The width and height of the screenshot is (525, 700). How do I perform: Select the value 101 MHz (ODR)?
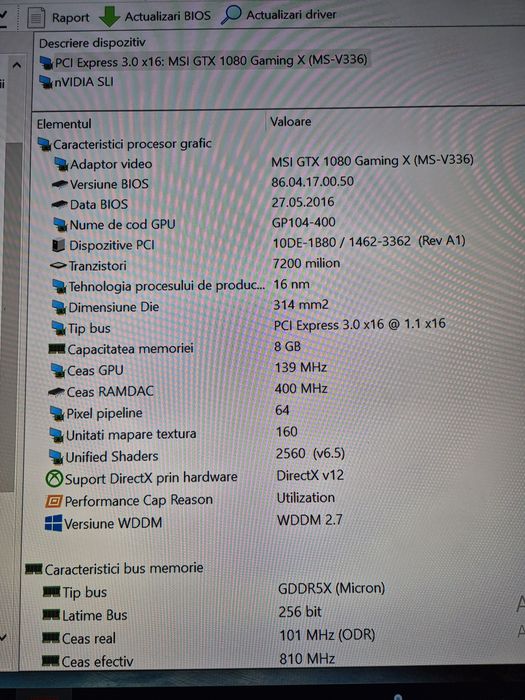[327, 635]
